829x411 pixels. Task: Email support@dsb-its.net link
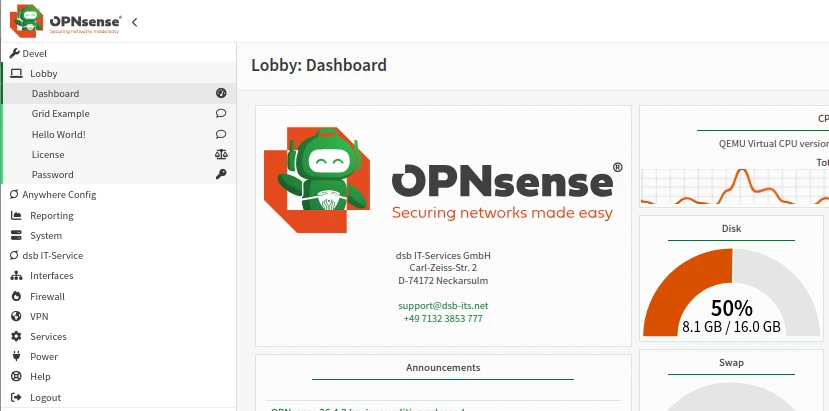pyautogui.click(x=443, y=306)
